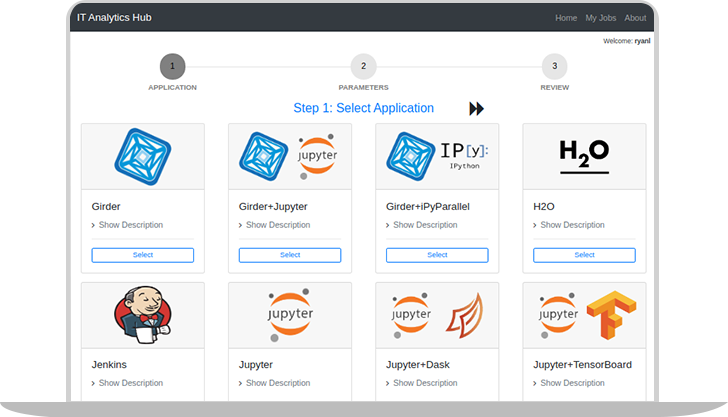This screenshot has width=728, height=417.
Task: Click the Girder logo in the Girder+Jupyter card
Action: coord(263,156)
